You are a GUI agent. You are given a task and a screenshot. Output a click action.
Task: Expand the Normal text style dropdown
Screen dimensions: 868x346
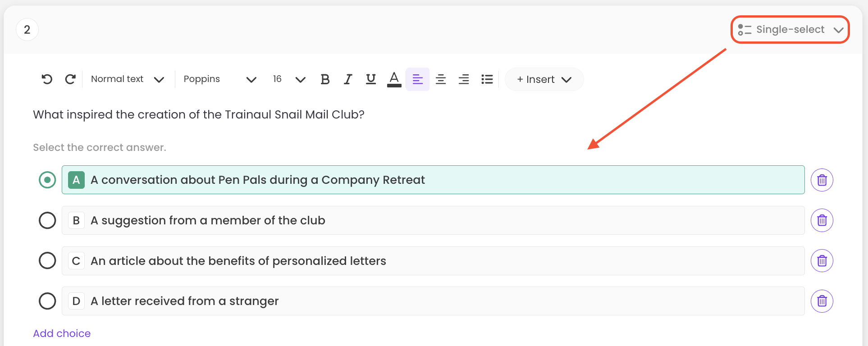127,79
